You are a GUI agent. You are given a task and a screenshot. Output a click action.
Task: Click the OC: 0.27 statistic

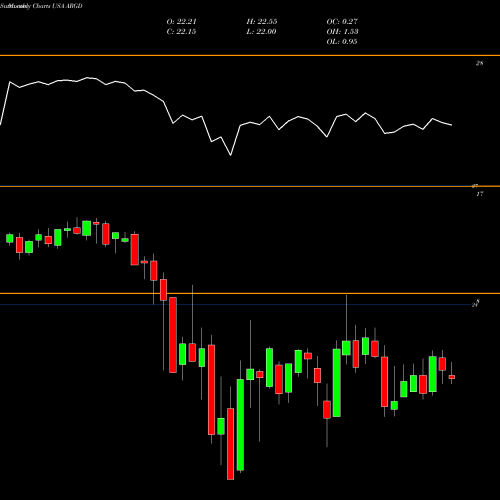click(x=342, y=22)
